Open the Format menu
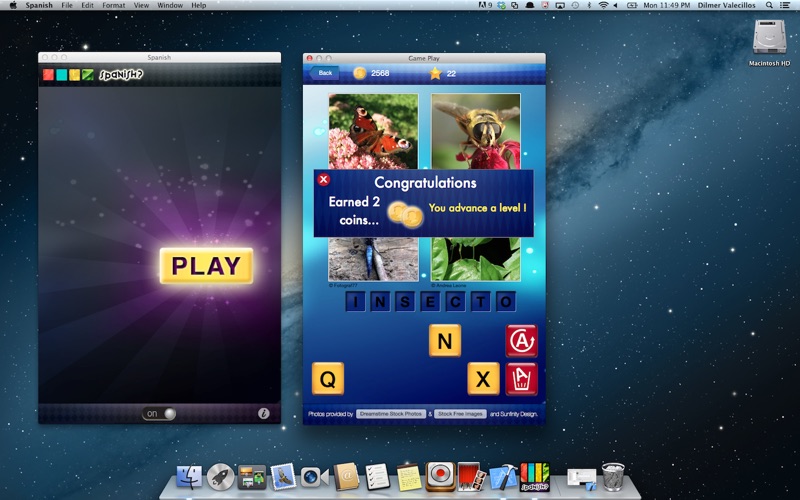Viewport: 800px width, 500px height. 113,5
